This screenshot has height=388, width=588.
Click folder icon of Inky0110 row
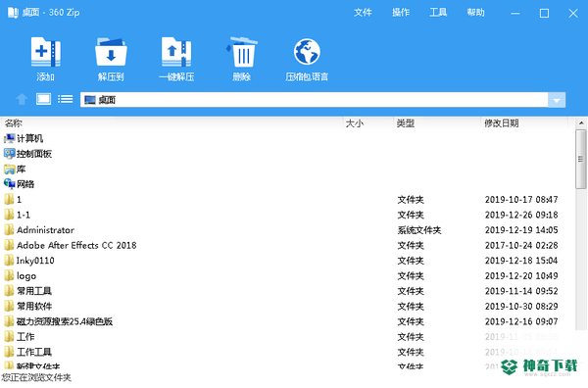pos(9,261)
